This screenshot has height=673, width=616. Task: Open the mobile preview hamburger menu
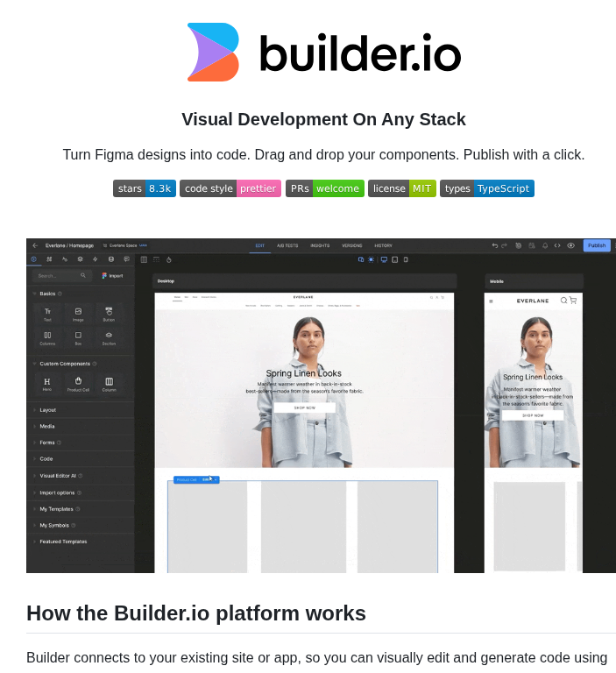491,301
